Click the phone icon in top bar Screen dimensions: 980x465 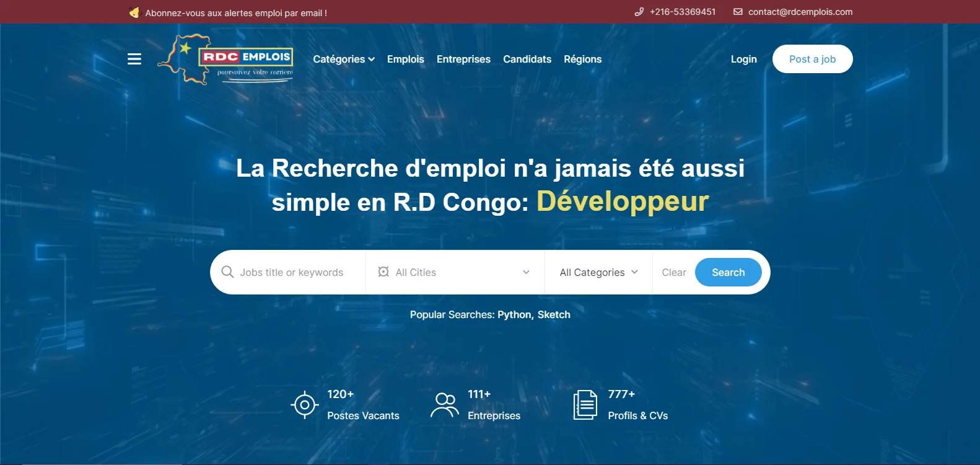tap(639, 12)
